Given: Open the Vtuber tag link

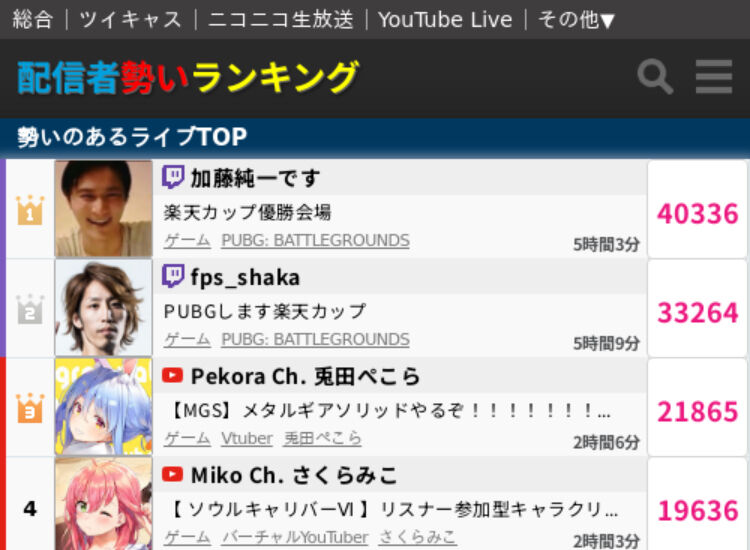Looking at the screenshot, I should click(x=247, y=438).
